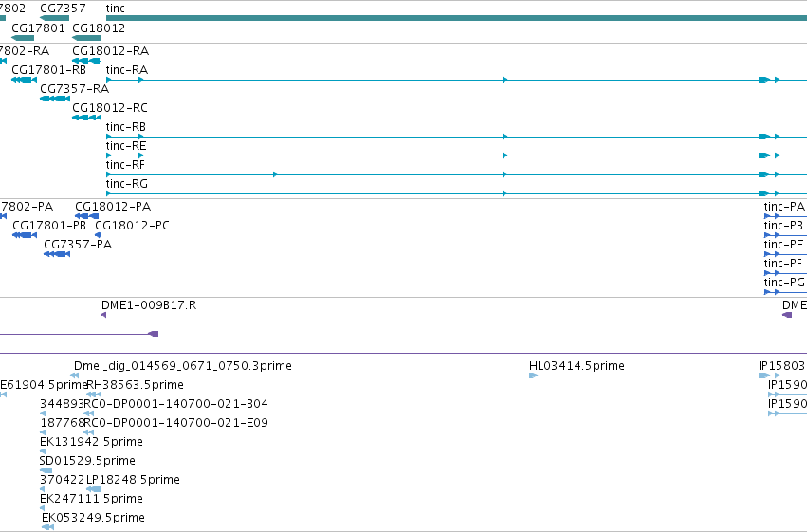
Task: Open the RC0-DP0001-140700-021-E09 EST
Action: coord(88,432)
